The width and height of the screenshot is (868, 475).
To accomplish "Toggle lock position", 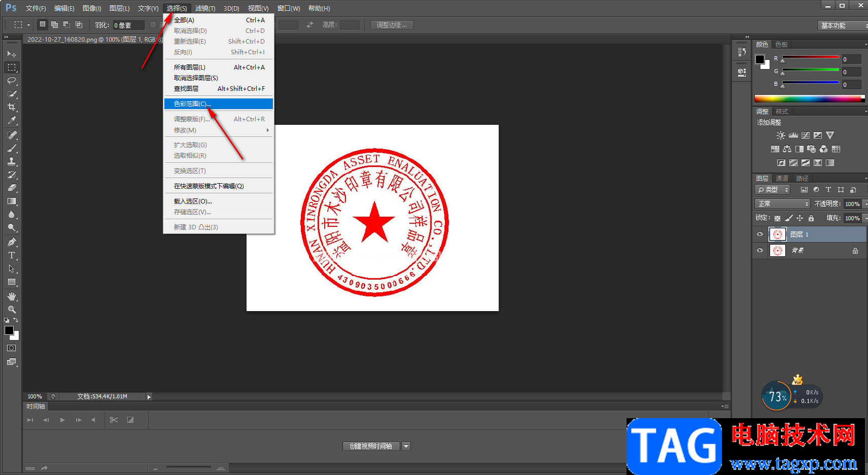I will point(800,218).
